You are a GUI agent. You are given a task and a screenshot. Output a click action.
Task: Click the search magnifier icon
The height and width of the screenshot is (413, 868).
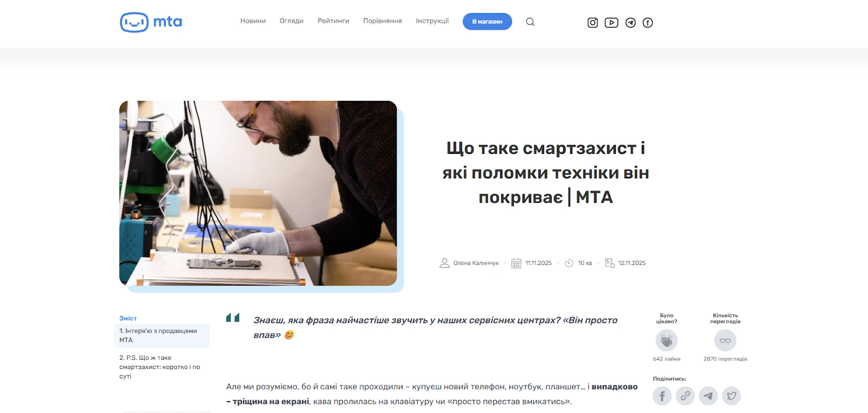pyautogui.click(x=530, y=22)
